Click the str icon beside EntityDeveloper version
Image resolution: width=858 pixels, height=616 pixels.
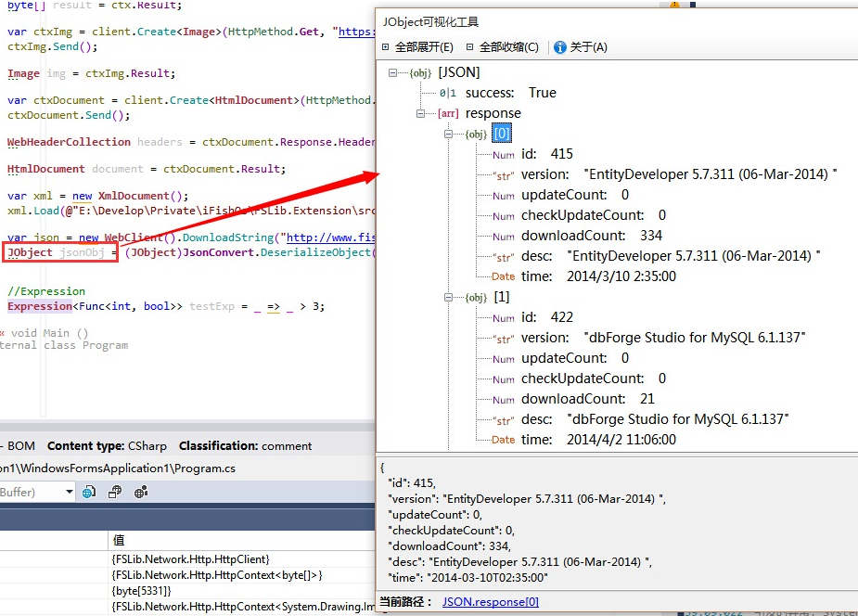[x=504, y=175]
